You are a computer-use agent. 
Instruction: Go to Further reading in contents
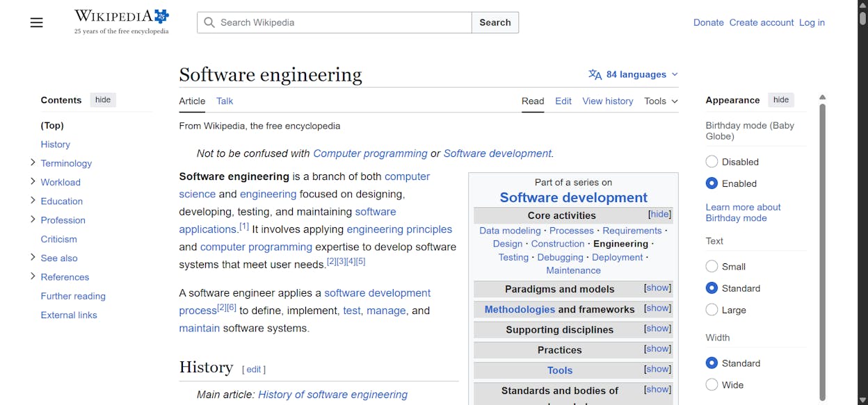pos(73,296)
